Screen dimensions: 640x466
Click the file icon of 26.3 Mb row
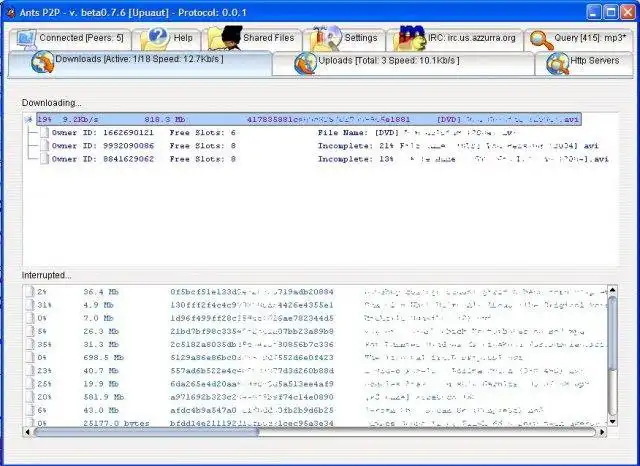[30, 331]
